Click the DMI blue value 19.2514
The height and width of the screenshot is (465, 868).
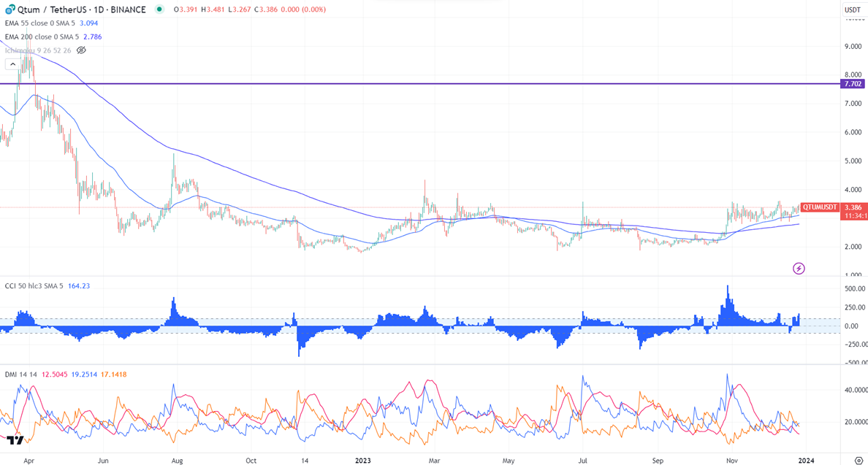tap(84, 374)
